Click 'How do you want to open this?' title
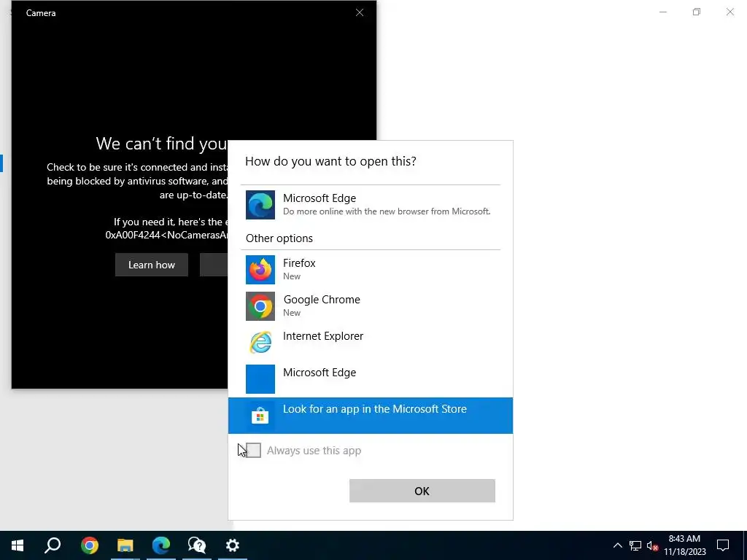Image resolution: width=747 pixels, height=560 pixels. (330, 161)
